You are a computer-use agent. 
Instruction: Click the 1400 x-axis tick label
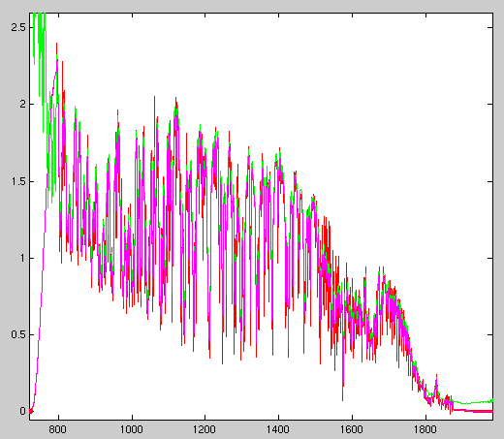(x=278, y=429)
